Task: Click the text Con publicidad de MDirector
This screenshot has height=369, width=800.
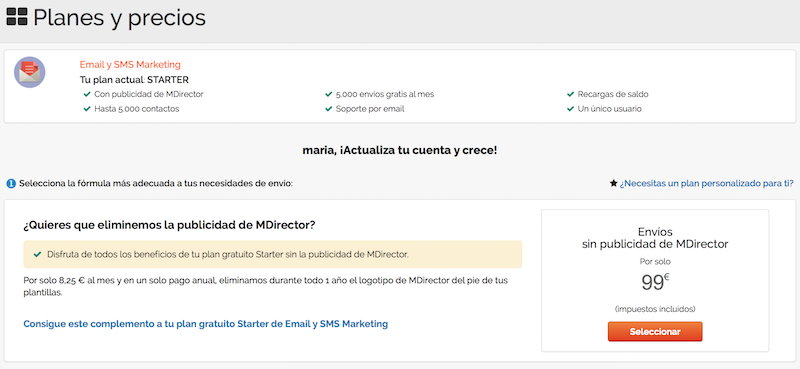Action: click(x=149, y=94)
